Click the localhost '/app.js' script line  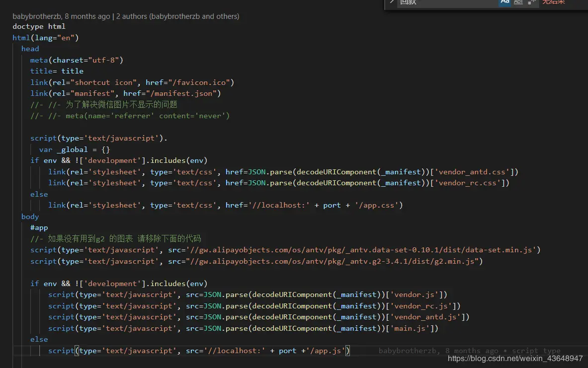coord(199,351)
